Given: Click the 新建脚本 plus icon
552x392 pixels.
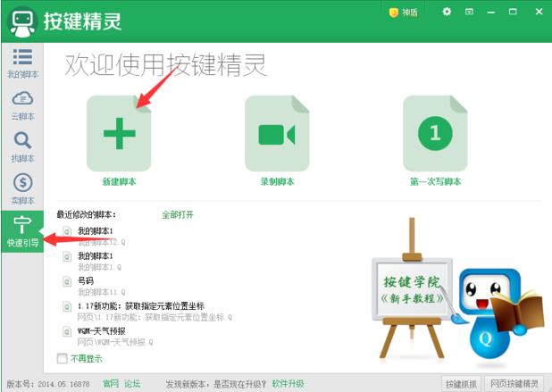Looking at the screenshot, I should coord(119,133).
